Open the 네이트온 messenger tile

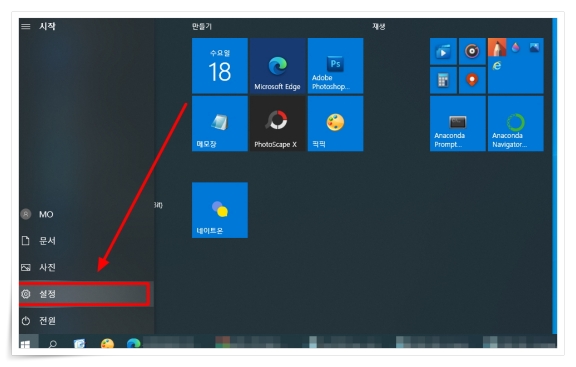(220, 210)
